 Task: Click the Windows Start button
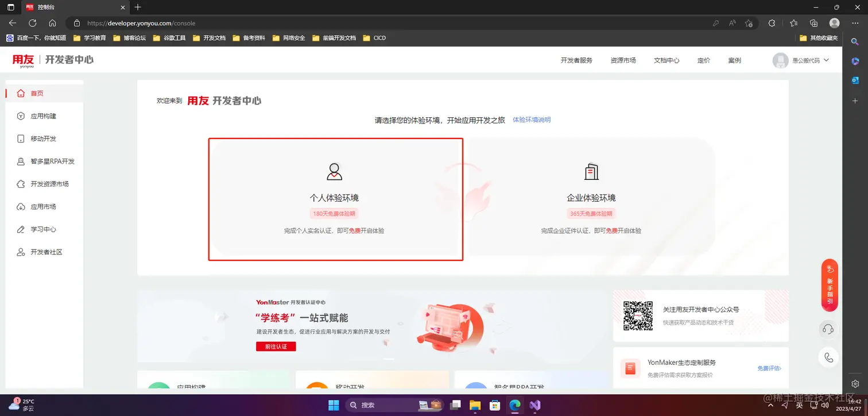[333, 405]
